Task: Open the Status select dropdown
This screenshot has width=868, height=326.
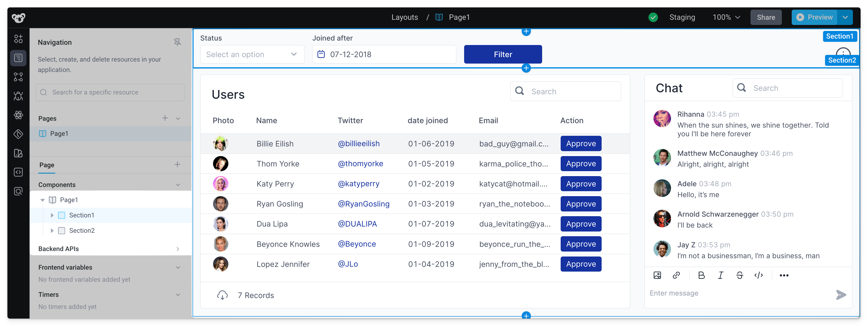Action: (252, 54)
